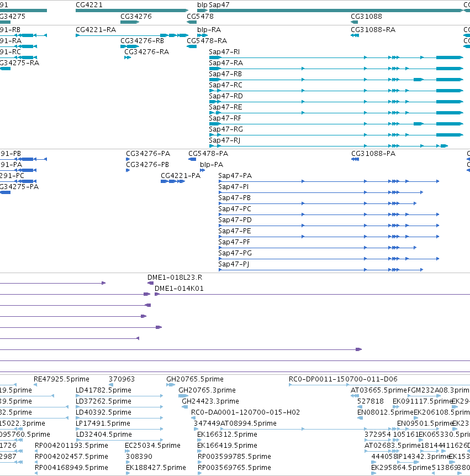Click the Sap47-PG protein label

(x=235, y=253)
